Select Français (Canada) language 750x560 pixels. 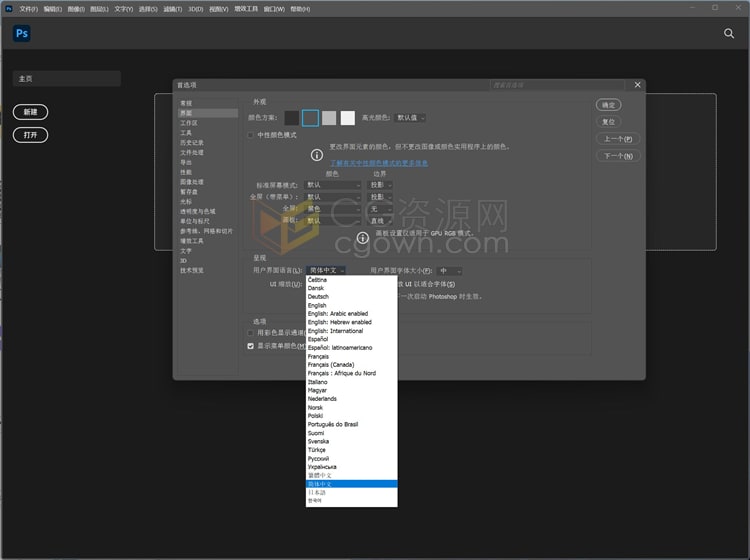click(x=352, y=365)
